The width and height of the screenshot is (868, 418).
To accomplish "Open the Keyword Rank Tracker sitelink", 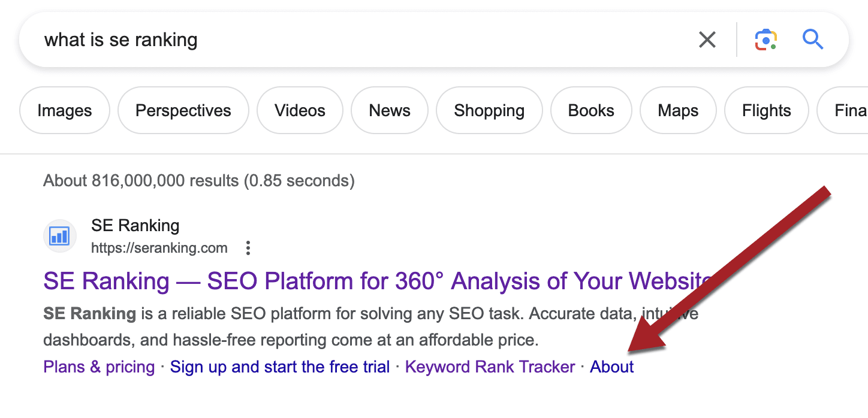I will coord(489,366).
